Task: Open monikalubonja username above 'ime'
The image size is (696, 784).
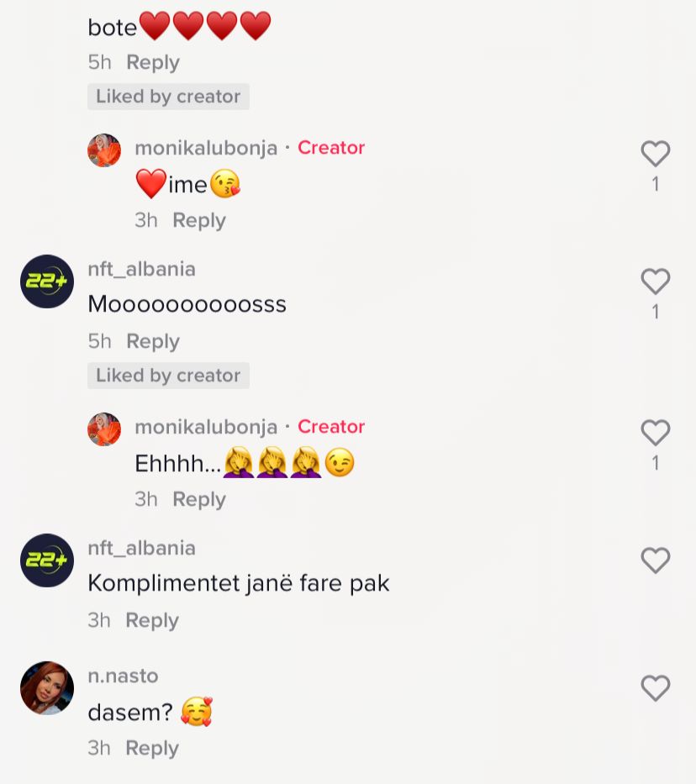Action: point(206,148)
